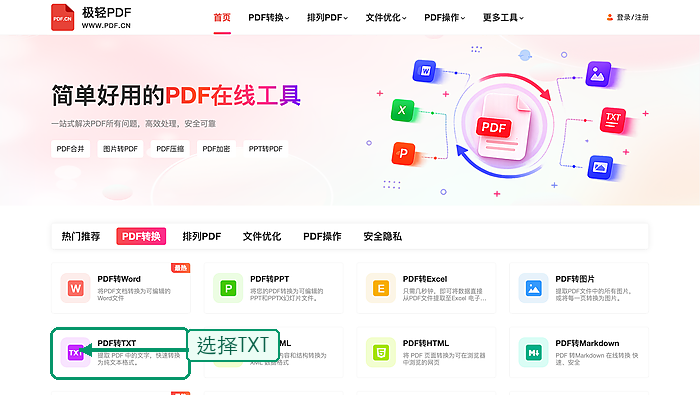Click the PDF转Word red W icon

75,288
